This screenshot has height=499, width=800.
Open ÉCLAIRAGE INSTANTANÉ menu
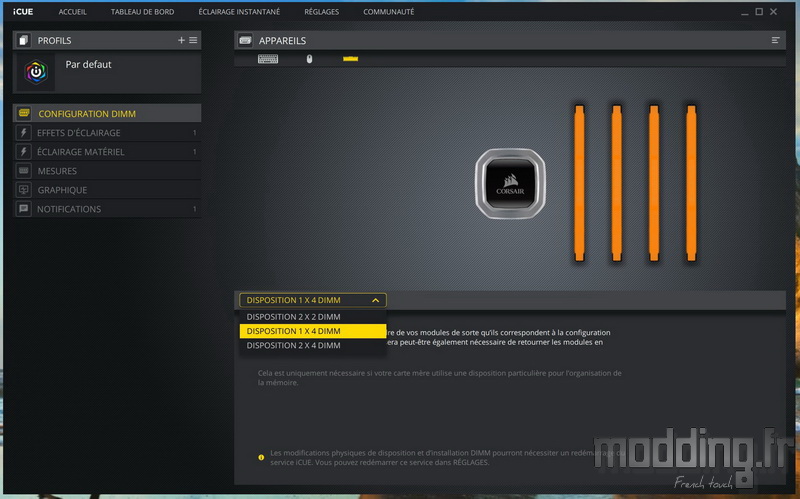tap(239, 12)
